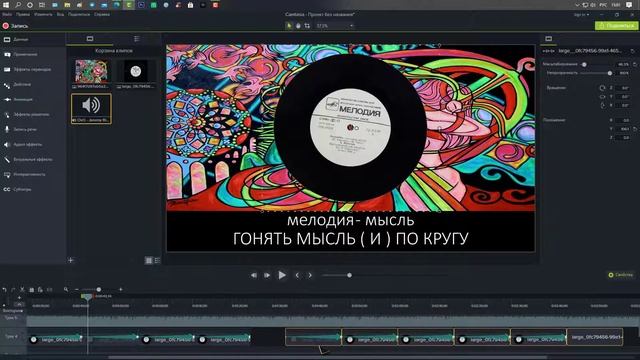Viewport: 640px width, 360px height.
Task: Add a new track to the timeline
Action: (x=19, y=298)
